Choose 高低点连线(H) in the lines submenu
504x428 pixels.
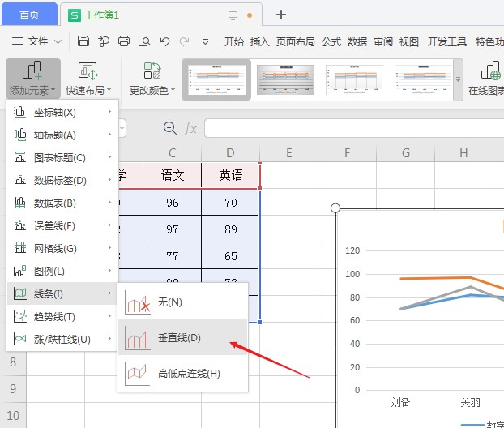click(x=183, y=374)
